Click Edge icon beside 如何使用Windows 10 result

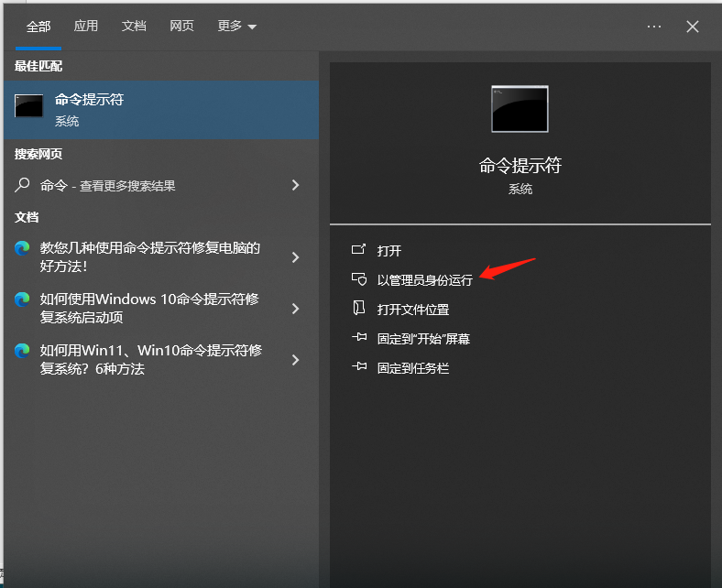click(22, 299)
